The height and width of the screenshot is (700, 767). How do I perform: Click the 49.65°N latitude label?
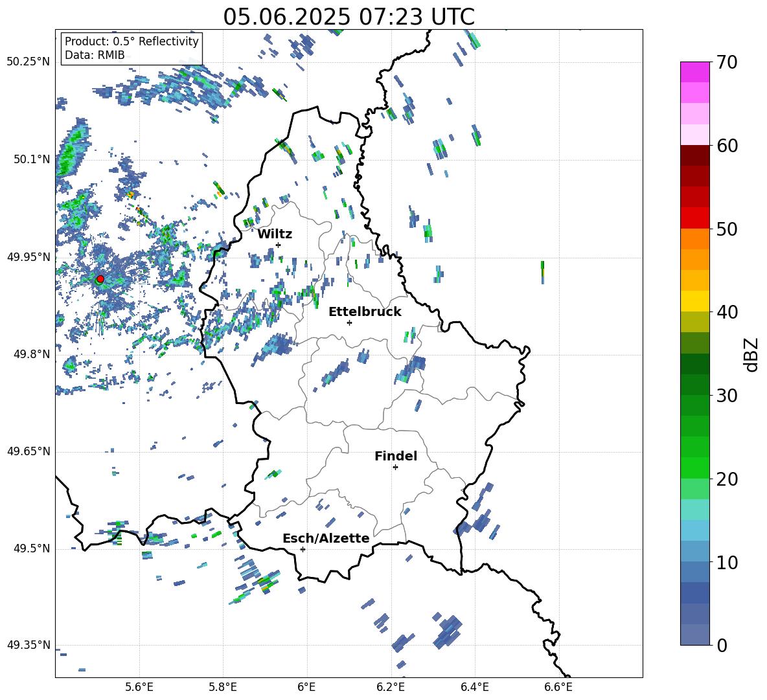point(29,451)
